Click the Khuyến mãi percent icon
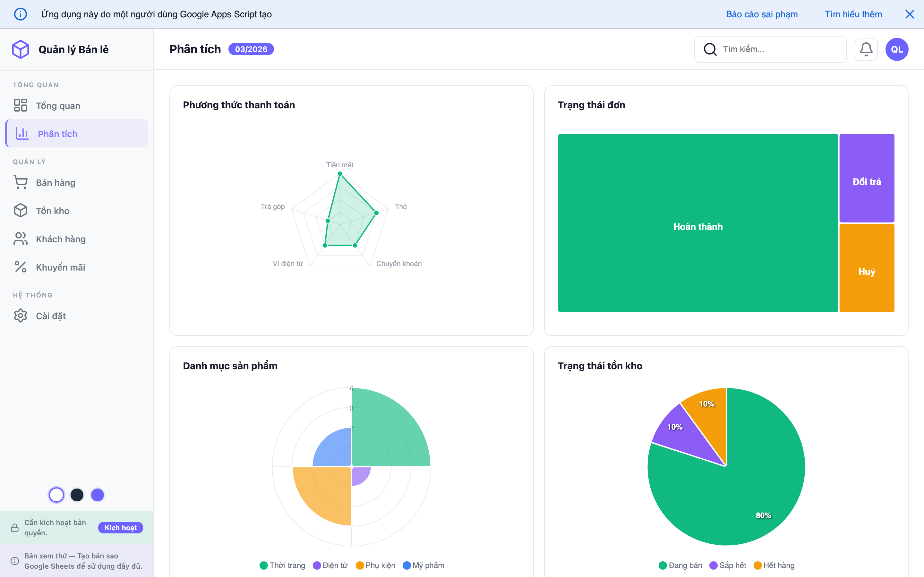The image size is (924, 577). (21, 267)
